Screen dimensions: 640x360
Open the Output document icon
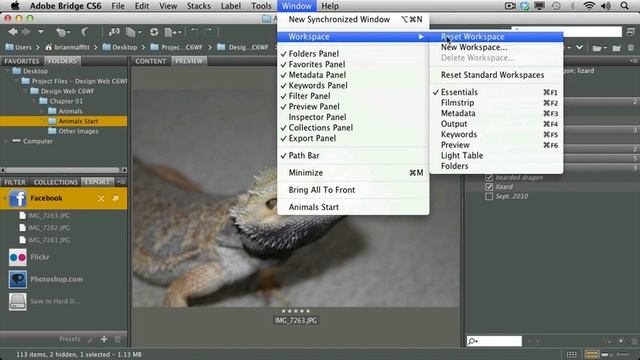(x=172, y=32)
